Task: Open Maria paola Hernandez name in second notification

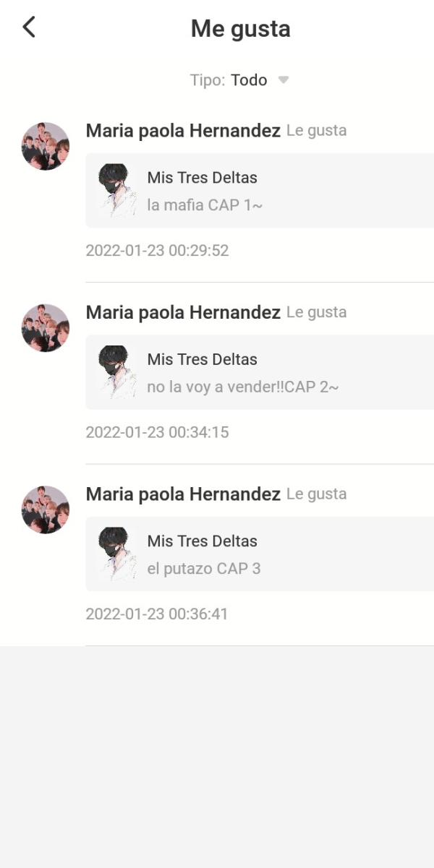Action: (x=183, y=312)
